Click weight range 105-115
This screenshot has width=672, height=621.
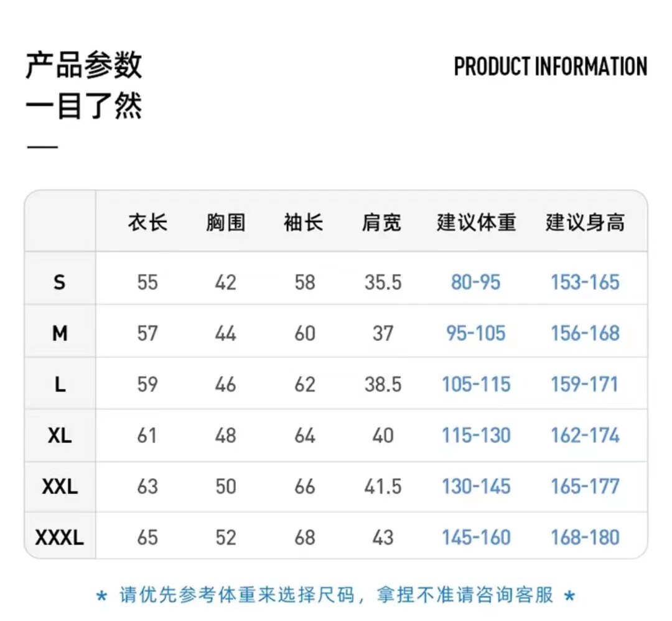click(476, 385)
